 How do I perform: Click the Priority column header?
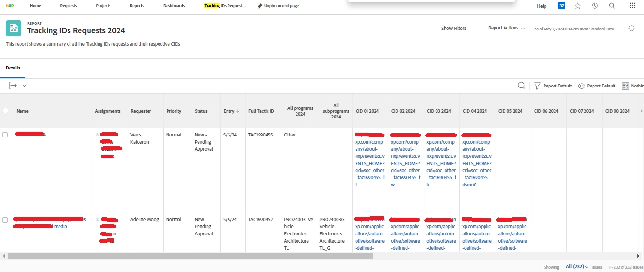tap(174, 111)
